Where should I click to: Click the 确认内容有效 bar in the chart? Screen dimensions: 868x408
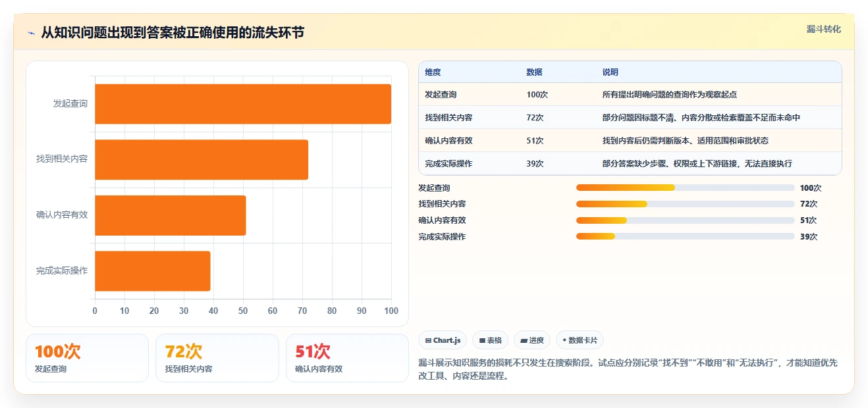click(x=171, y=215)
